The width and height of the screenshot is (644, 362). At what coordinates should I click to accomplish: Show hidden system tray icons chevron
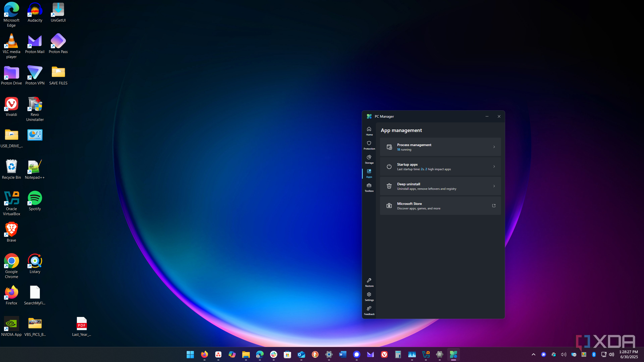533,354
